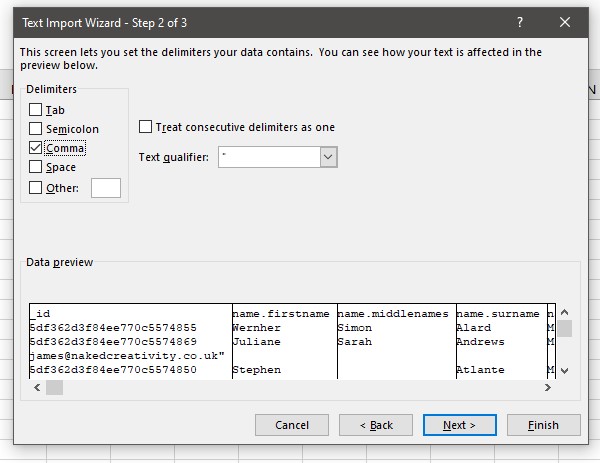Click the preview's scroll down arrow
Screen dimensions: 600x463
tap(564, 370)
